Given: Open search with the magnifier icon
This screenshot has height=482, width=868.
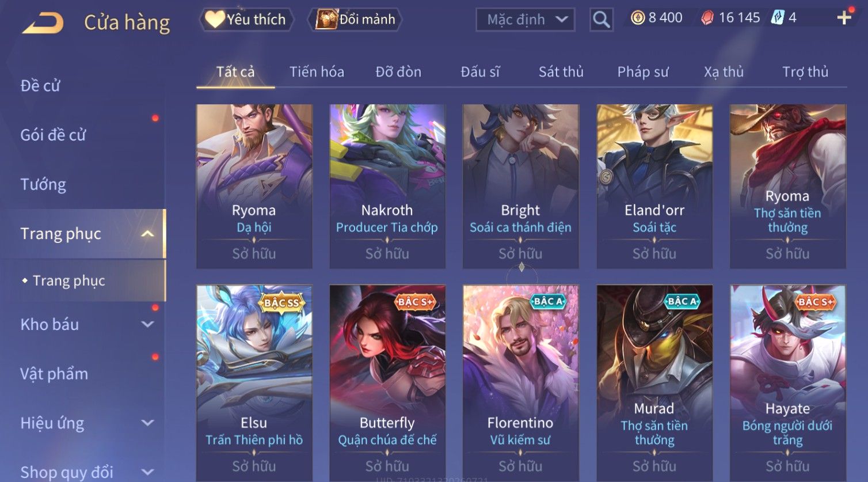Looking at the screenshot, I should point(601,20).
